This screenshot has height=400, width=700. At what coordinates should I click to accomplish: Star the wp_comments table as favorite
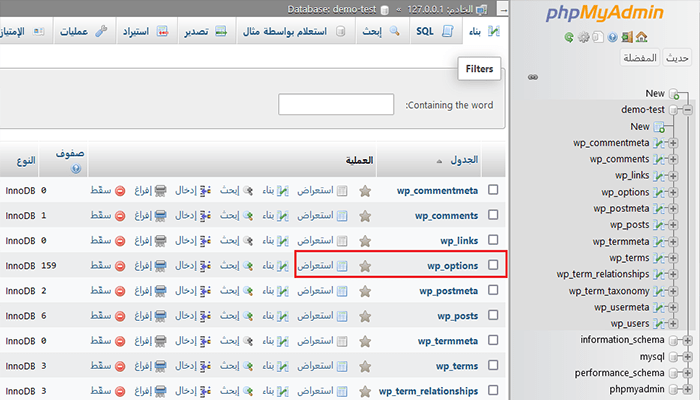365,216
